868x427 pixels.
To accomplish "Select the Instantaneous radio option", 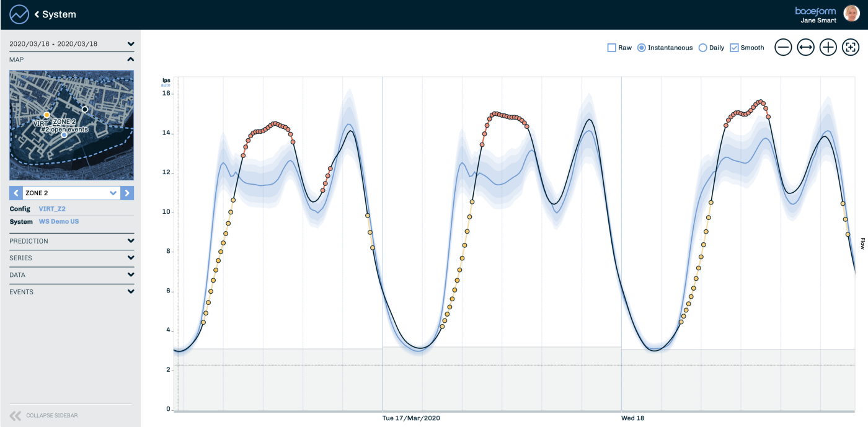I will click(x=642, y=48).
